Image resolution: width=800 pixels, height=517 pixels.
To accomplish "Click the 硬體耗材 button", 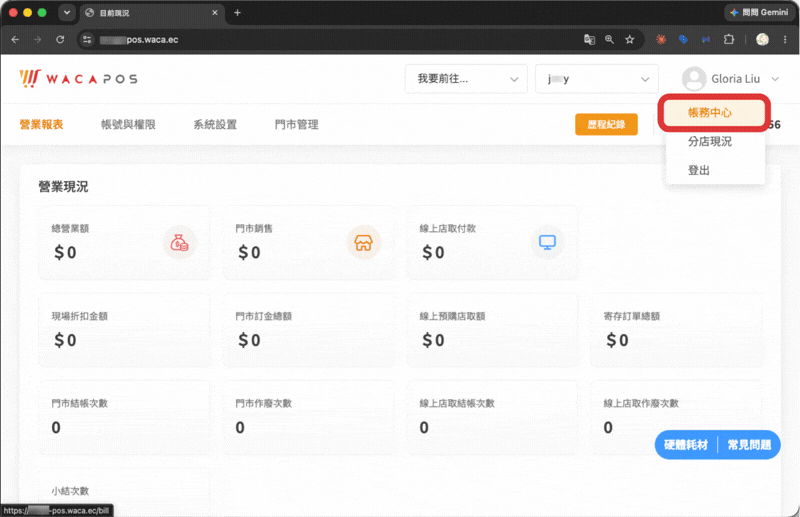I will (686, 445).
